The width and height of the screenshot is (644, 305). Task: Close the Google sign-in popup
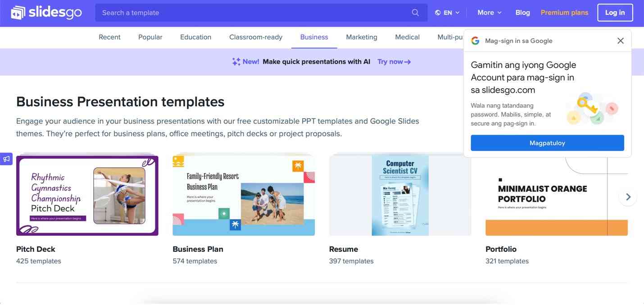[620, 41]
